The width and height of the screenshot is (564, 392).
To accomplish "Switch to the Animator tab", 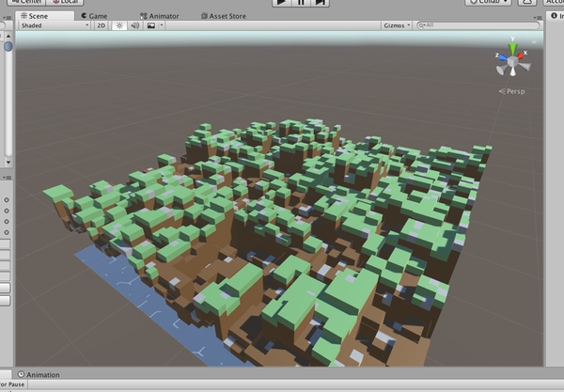I will click(160, 16).
